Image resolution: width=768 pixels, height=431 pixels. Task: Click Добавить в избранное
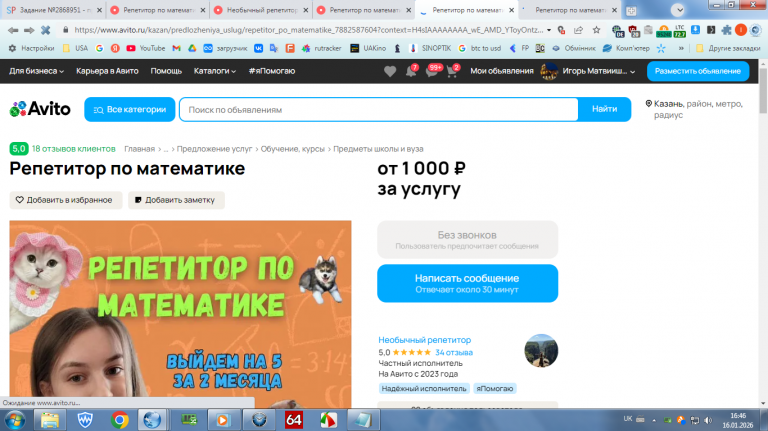coord(66,200)
